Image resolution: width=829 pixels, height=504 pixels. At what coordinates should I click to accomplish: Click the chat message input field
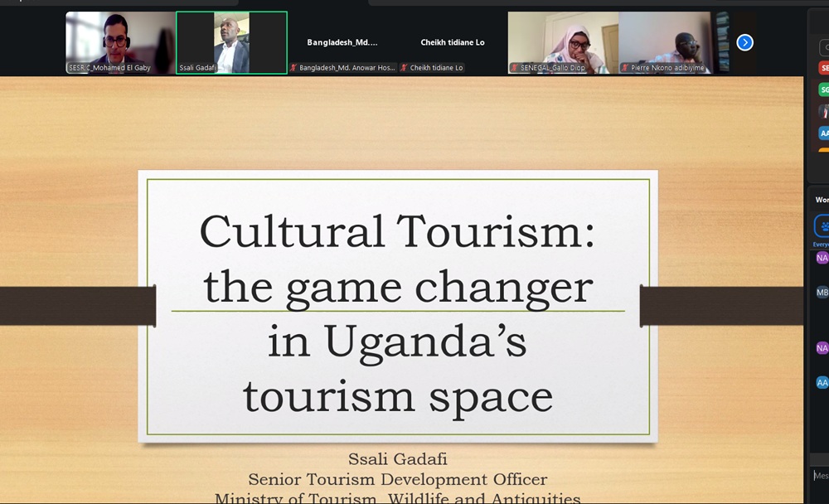coord(820,476)
